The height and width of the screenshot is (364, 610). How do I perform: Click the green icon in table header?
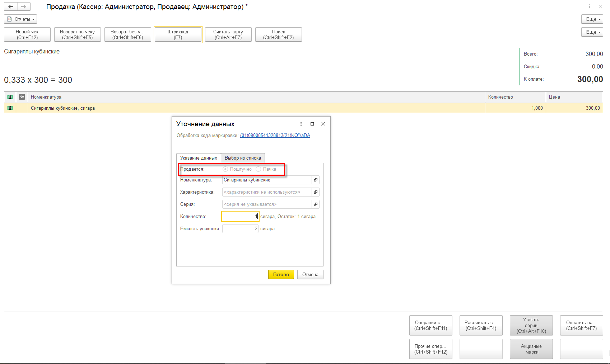(x=10, y=97)
